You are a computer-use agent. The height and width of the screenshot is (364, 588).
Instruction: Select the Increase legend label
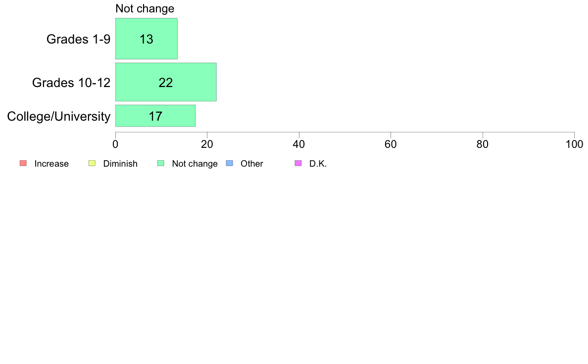(x=51, y=164)
